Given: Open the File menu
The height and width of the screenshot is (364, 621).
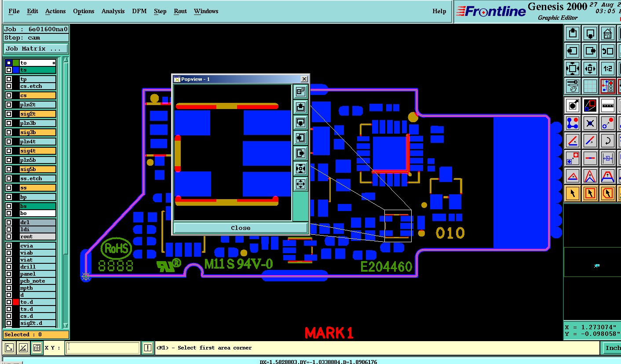Looking at the screenshot, I should click(14, 11).
